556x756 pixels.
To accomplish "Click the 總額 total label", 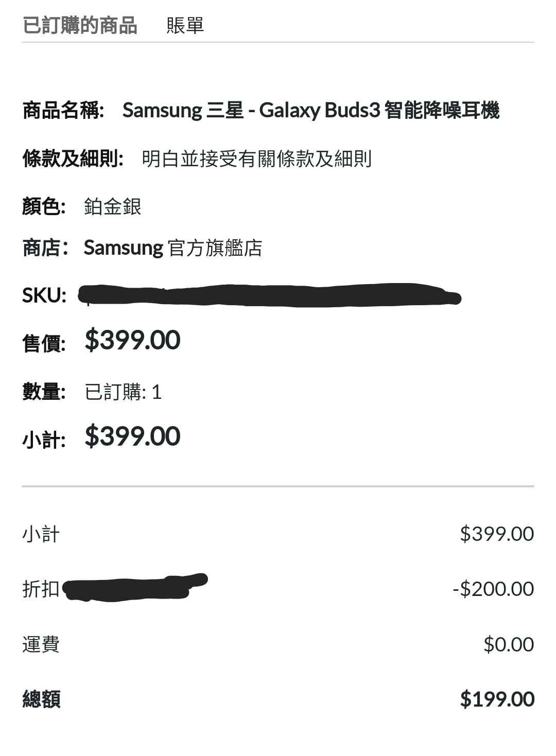I will [42, 699].
